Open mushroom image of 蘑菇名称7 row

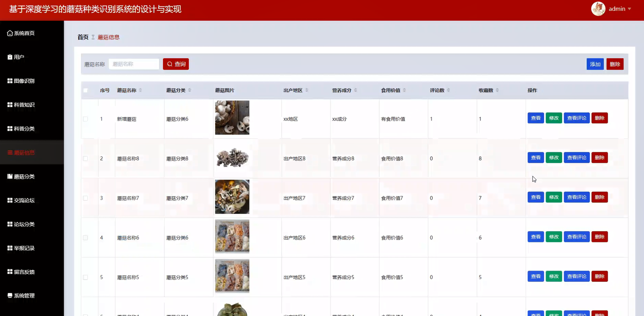[232, 197]
